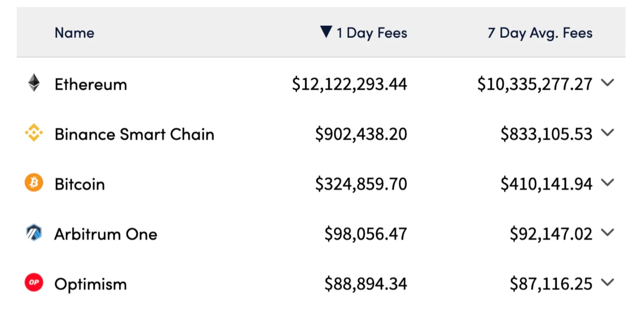Open the Ethereum name link
Image resolution: width=644 pixels, height=318 pixels.
(91, 84)
